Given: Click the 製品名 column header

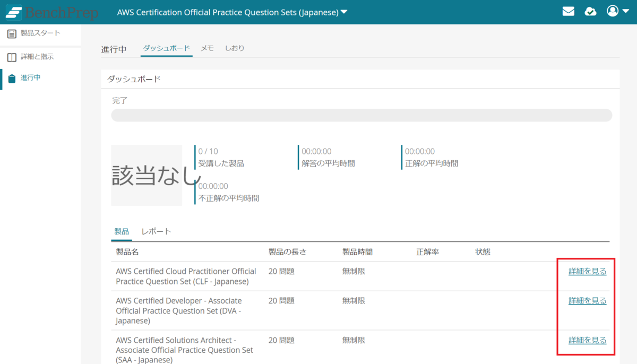Looking at the screenshot, I should pos(127,252).
